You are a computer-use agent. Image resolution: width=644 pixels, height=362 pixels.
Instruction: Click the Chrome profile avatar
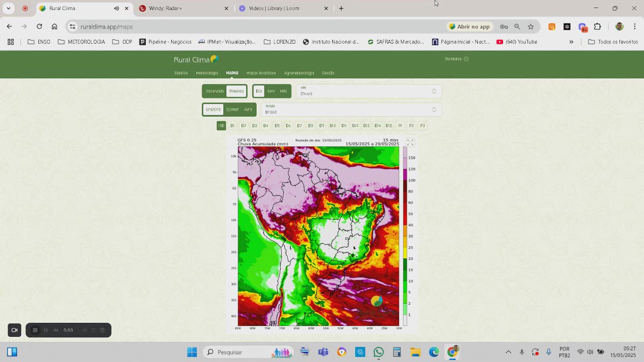pyautogui.click(x=619, y=27)
